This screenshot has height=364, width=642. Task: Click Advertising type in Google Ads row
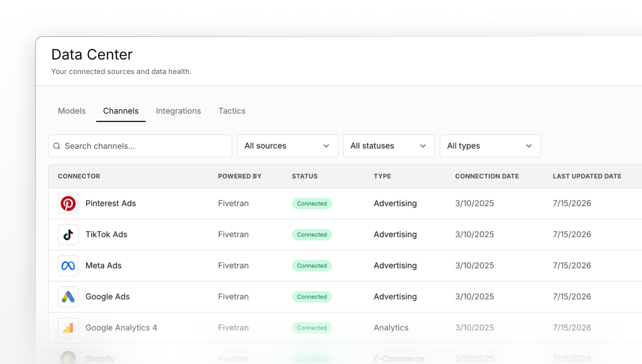[395, 297]
